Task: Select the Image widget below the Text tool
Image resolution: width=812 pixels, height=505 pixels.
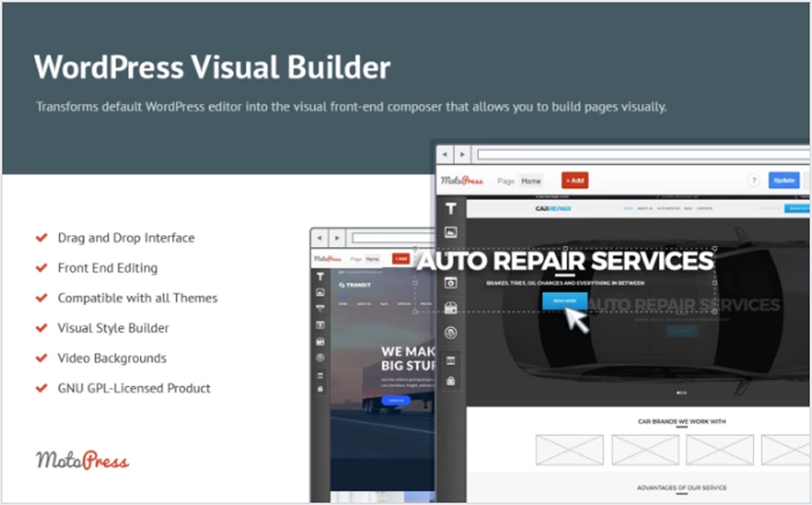Action: tap(451, 233)
